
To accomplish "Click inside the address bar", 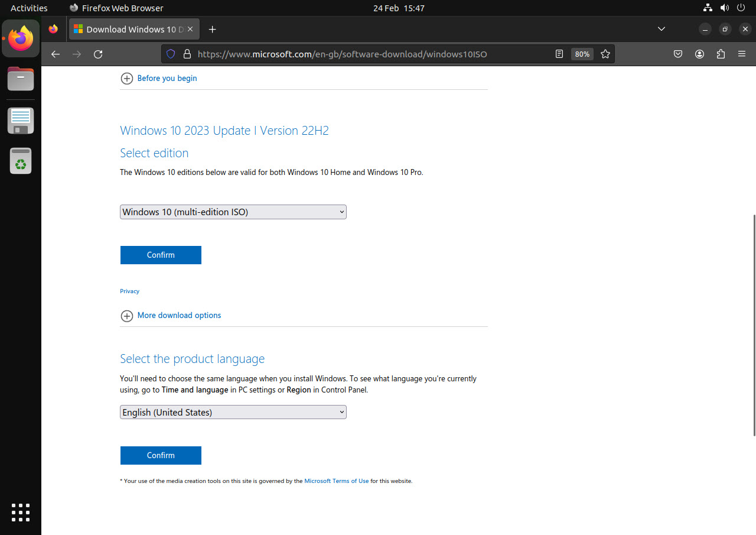I will pos(354,54).
